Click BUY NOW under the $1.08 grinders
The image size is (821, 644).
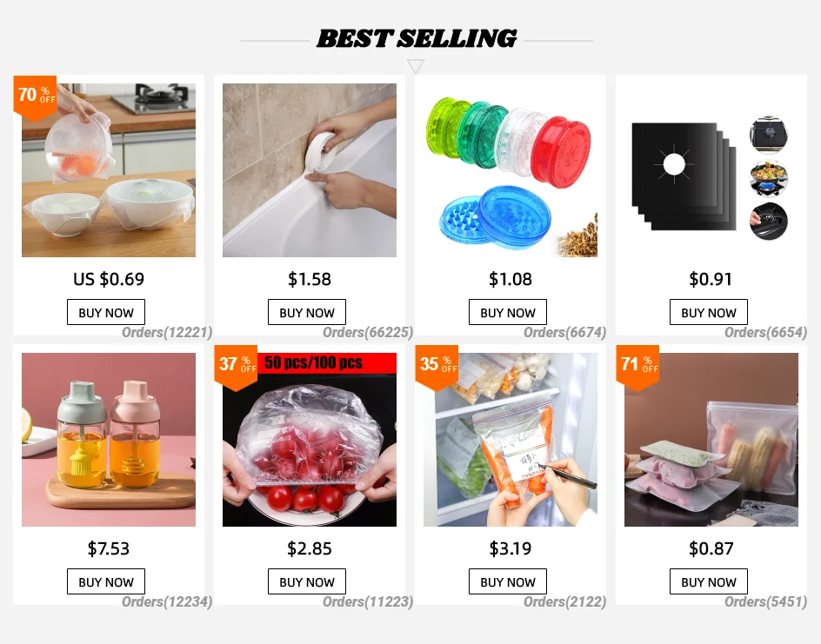(508, 312)
